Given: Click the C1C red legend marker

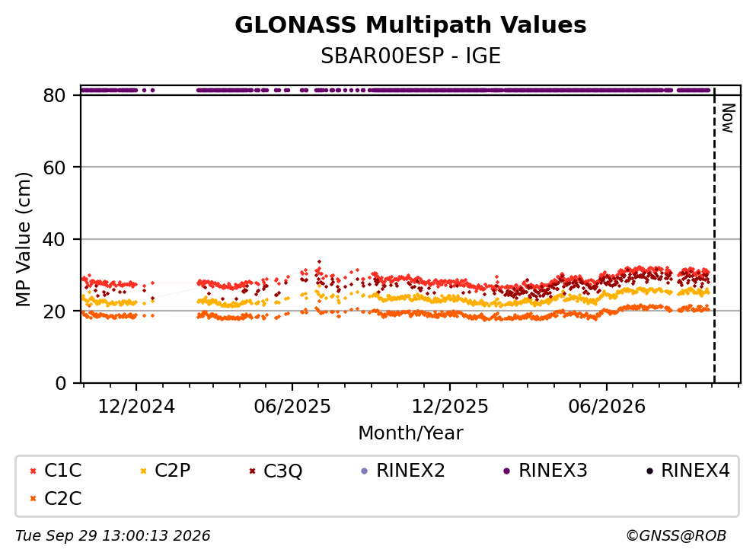Looking at the screenshot, I should point(33,471).
